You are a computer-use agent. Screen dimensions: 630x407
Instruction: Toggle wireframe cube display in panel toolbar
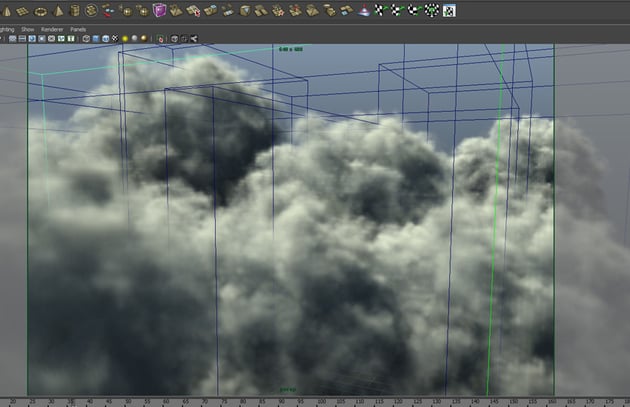point(86,39)
